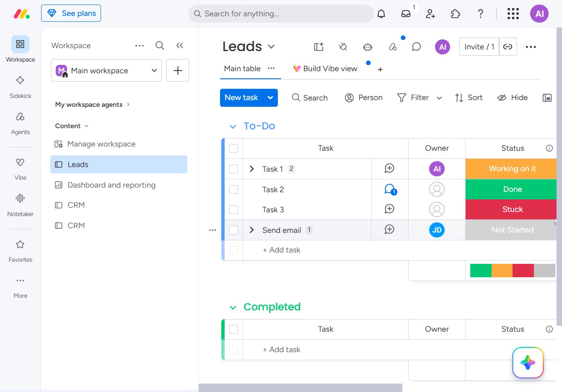The image size is (562, 392).
Task: Open board three-dot menu top right
Action: 531,47
